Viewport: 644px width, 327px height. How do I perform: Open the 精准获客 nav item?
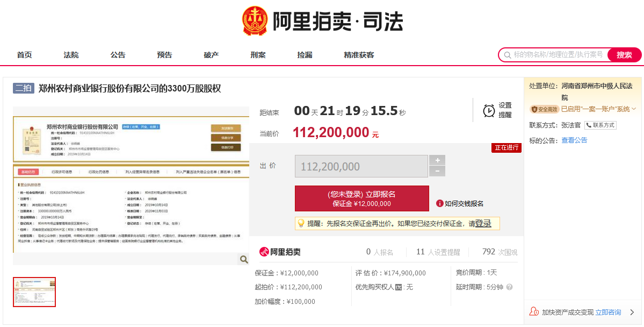tap(359, 55)
